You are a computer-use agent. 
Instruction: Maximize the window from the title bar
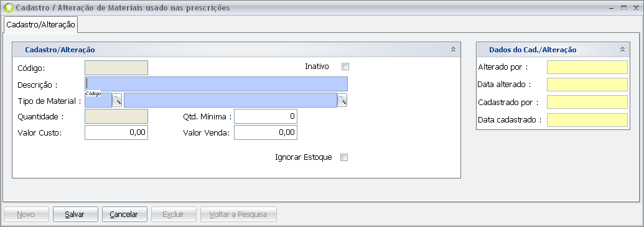tap(624, 8)
